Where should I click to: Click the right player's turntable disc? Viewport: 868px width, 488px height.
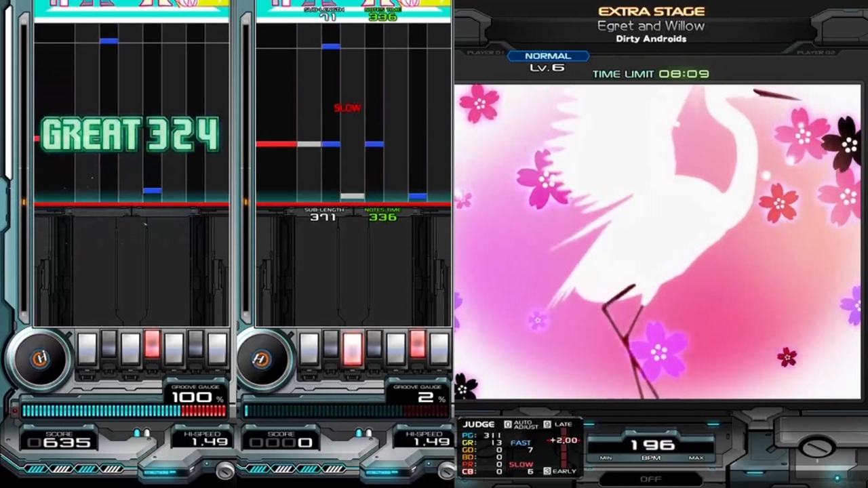tap(261, 359)
